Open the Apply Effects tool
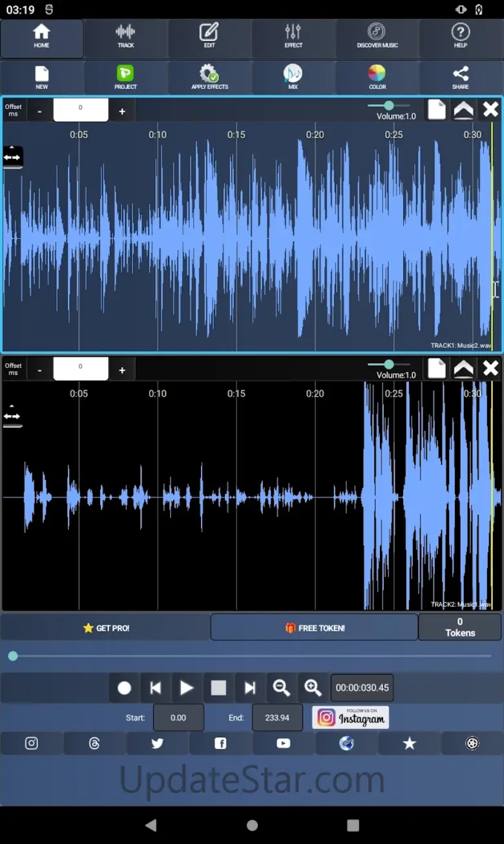Screen dimensions: 504x844 [209, 77]
